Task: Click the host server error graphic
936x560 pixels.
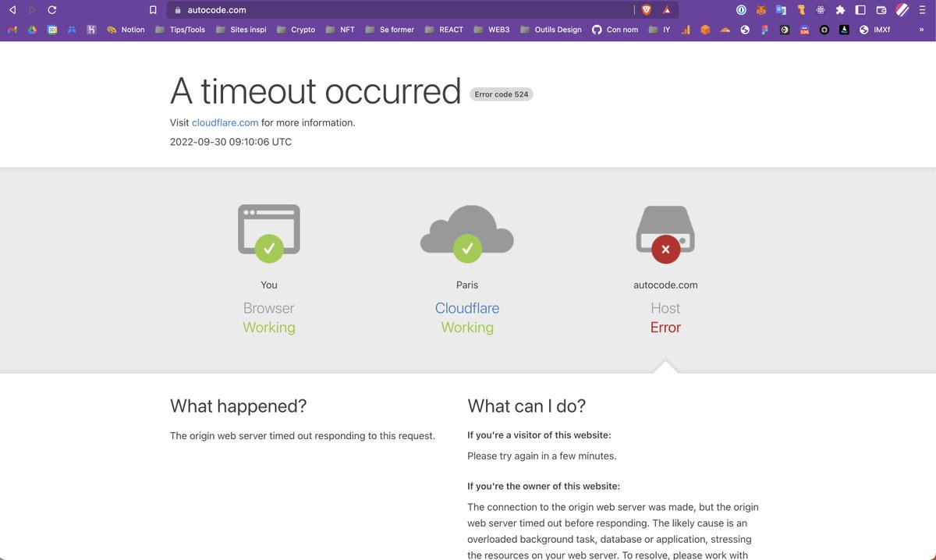Action: click(665, 233)
